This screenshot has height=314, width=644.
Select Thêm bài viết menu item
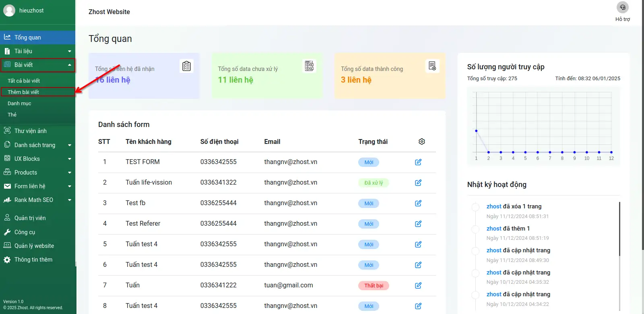pos(23,92)
